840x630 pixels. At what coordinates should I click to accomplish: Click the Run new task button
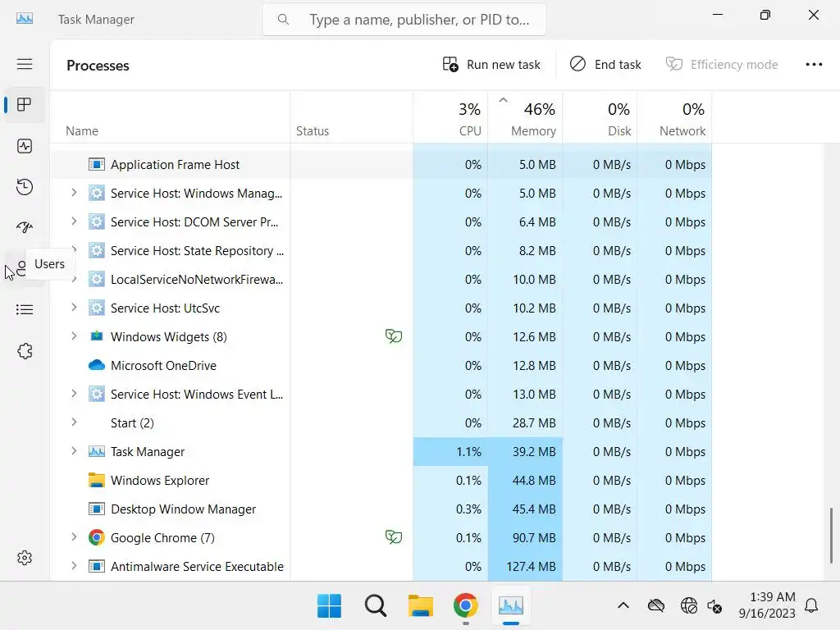(491, 64)
